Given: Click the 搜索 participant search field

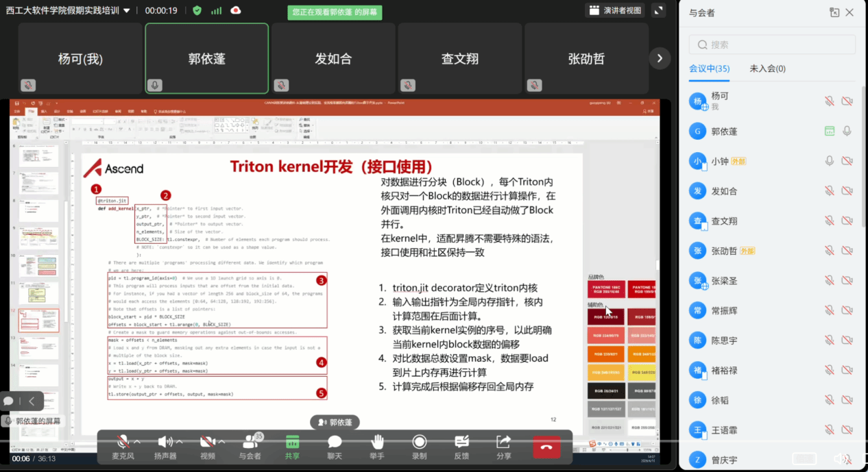Looking at the screenshot, I should tap(772, 45).
